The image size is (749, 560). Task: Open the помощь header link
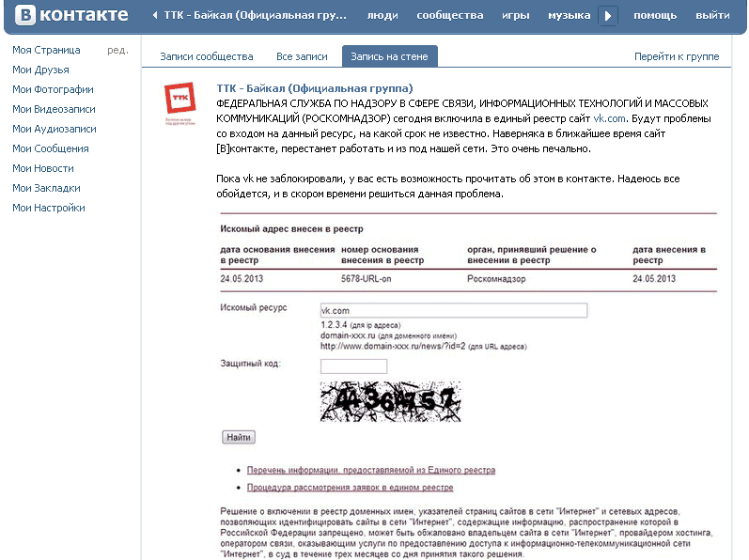[655, 15]
